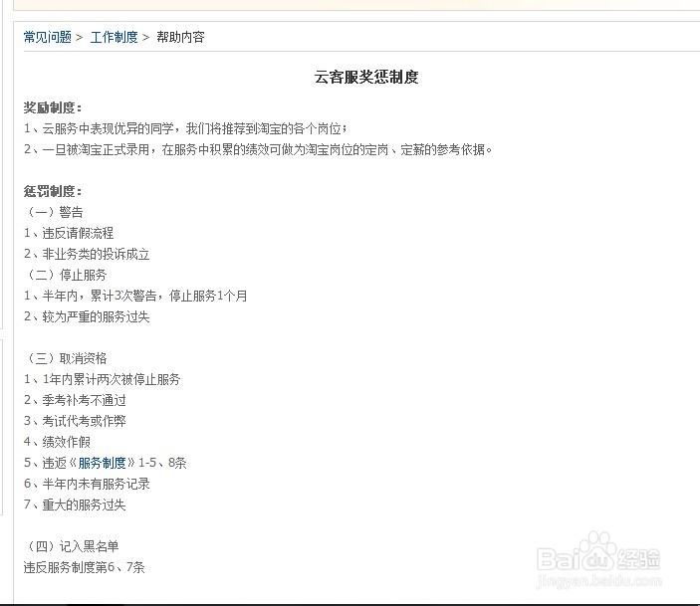The width and height of the screenshot is (700, 606).
Task: Click line 半年内未有服务记录
Action: point(87,484)
